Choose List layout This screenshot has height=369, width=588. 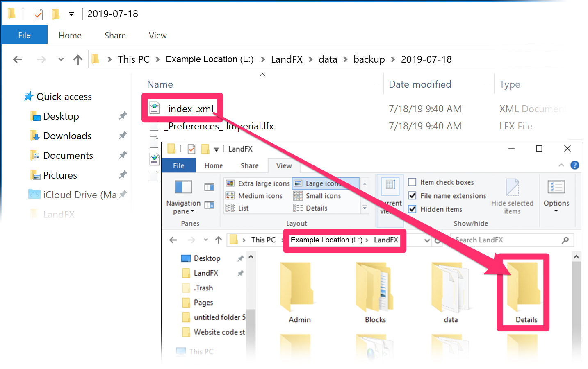[237, 208]
